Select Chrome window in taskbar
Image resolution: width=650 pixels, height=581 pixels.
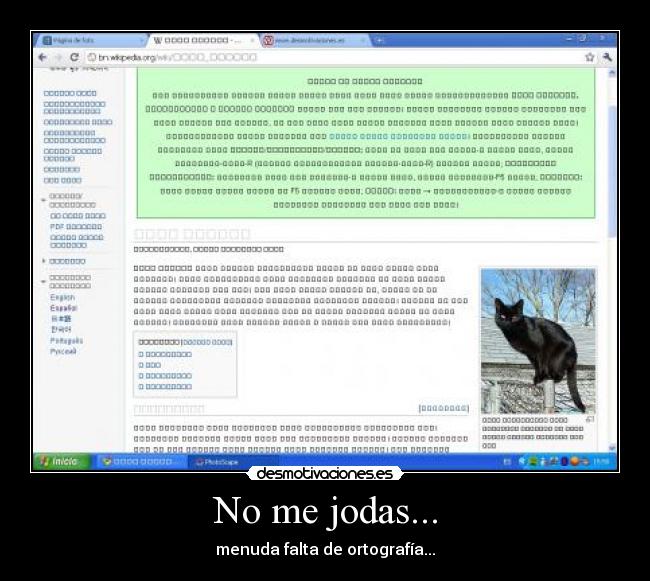141,462
